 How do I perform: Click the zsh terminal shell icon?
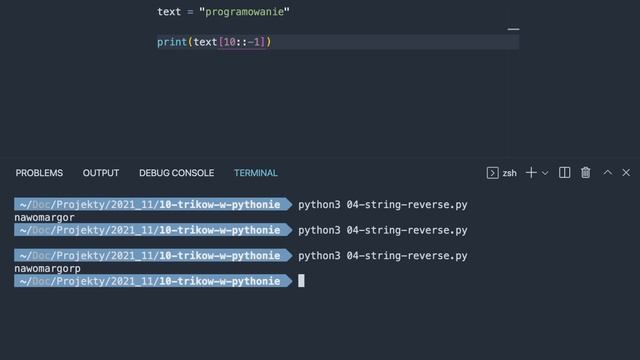click(x=492, y=173)
